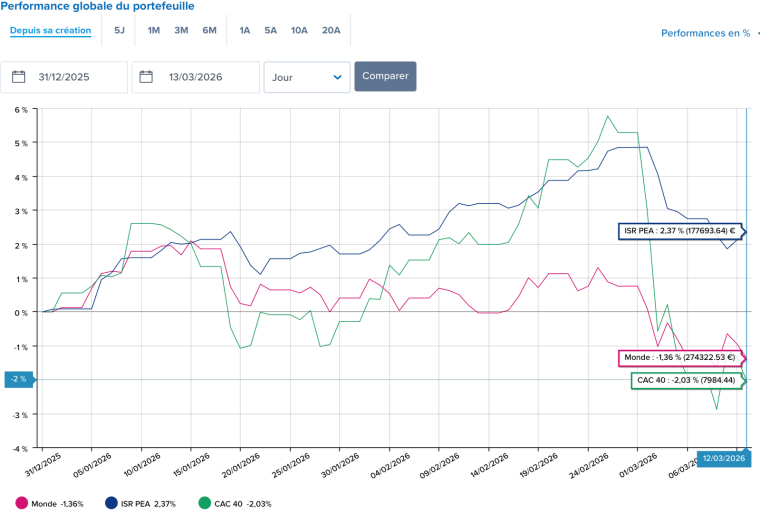Select the Depuis sa création period
This screenshot has width=760, height=515.
[x=50, y=30]
